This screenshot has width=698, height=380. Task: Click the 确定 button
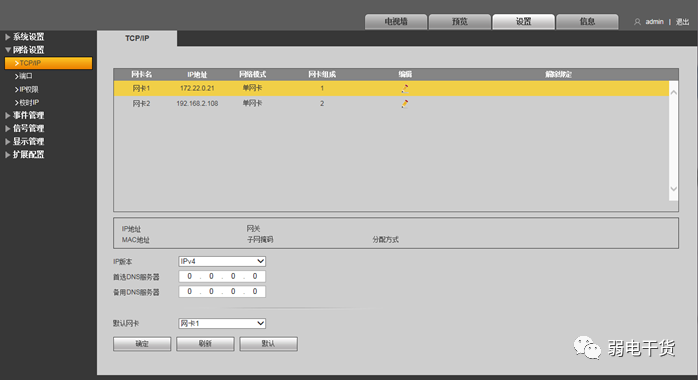142,344
